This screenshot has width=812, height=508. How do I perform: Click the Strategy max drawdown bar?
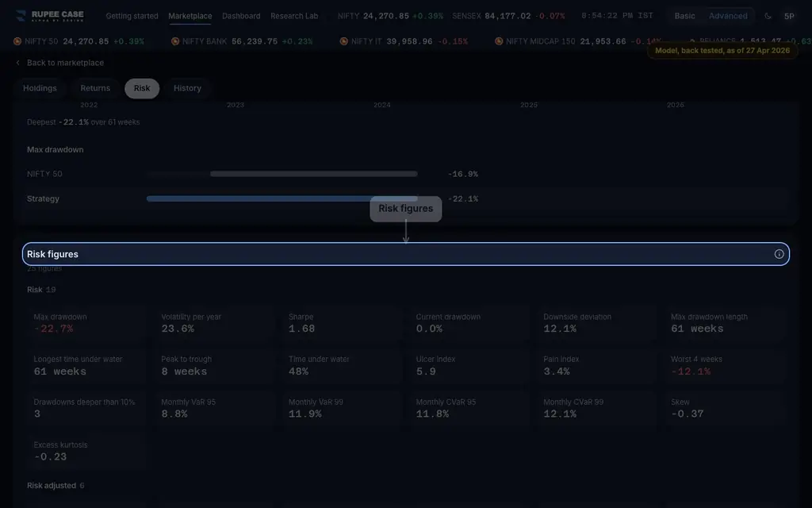click(x=282, y=198)
